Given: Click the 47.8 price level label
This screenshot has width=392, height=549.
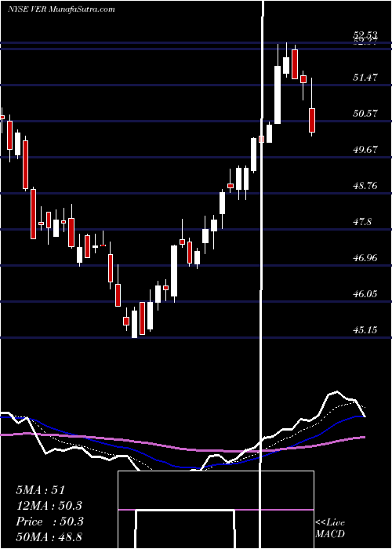Looking at the screenshot, I should tap(362, 222).
